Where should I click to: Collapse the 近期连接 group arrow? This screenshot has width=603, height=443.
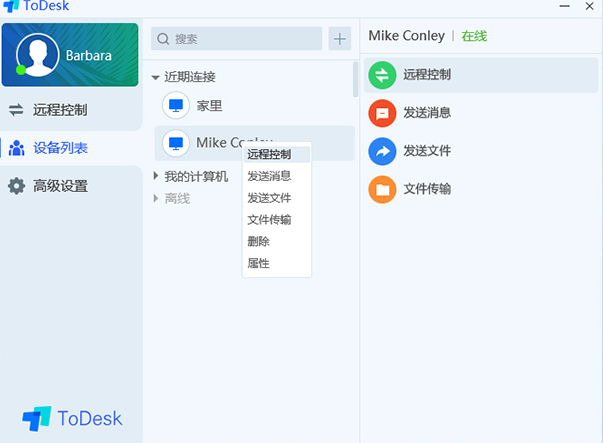coord(155,77)
